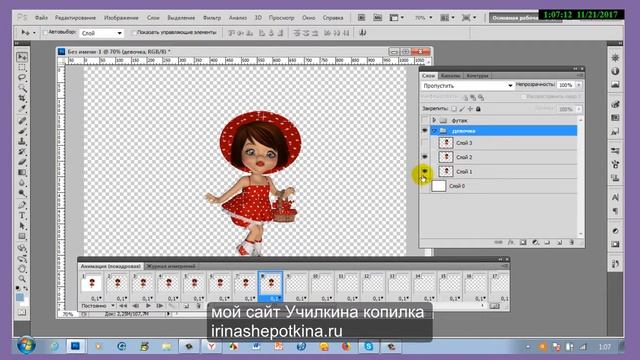Select the Dodge tool
This screenshot has width=640, height=360.
22,193
